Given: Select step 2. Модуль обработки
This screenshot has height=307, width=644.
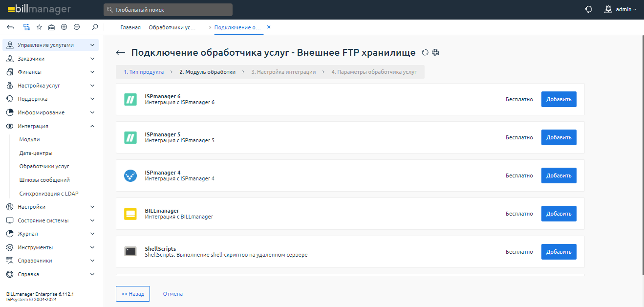Looking at the screenshot, I should (207, 72).
